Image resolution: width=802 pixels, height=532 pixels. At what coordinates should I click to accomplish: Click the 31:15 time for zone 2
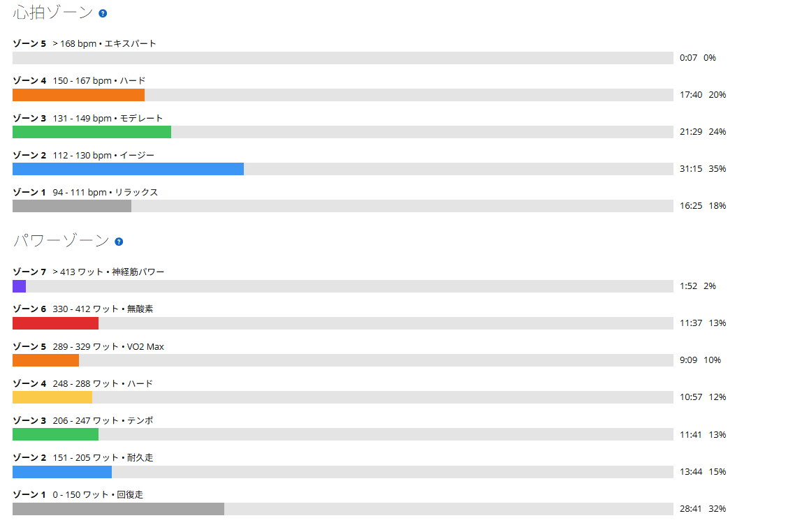[690, 169]
